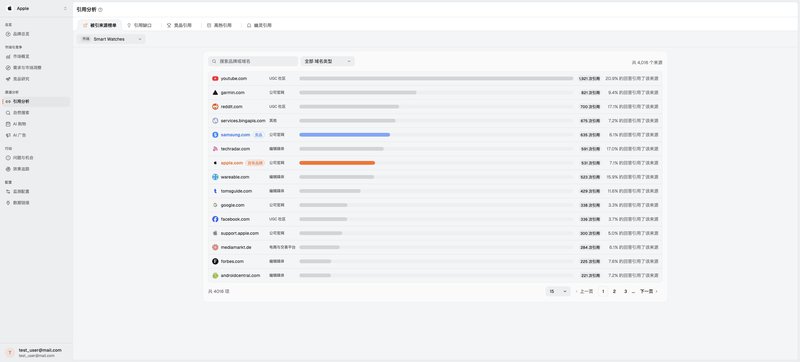Select page 3 in pagination

[626, 292]
